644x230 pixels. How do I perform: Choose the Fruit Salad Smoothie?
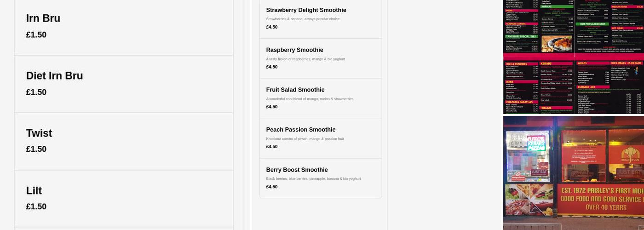295,90
